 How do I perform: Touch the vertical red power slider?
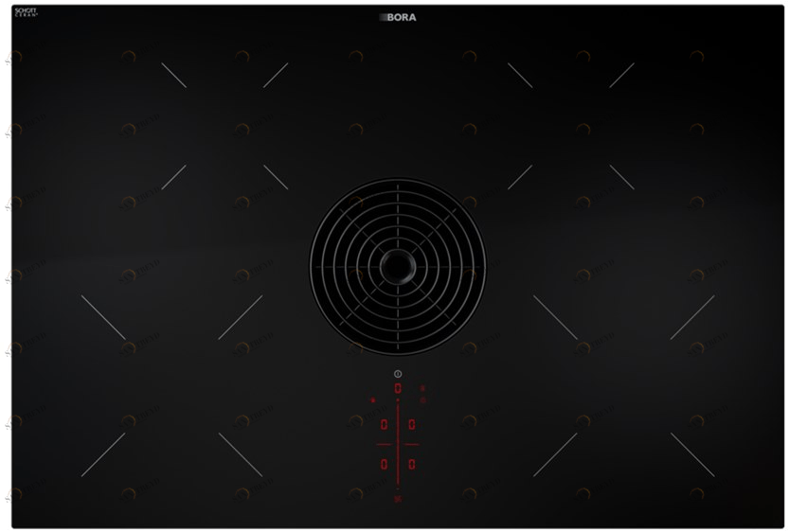click(398, 445)
